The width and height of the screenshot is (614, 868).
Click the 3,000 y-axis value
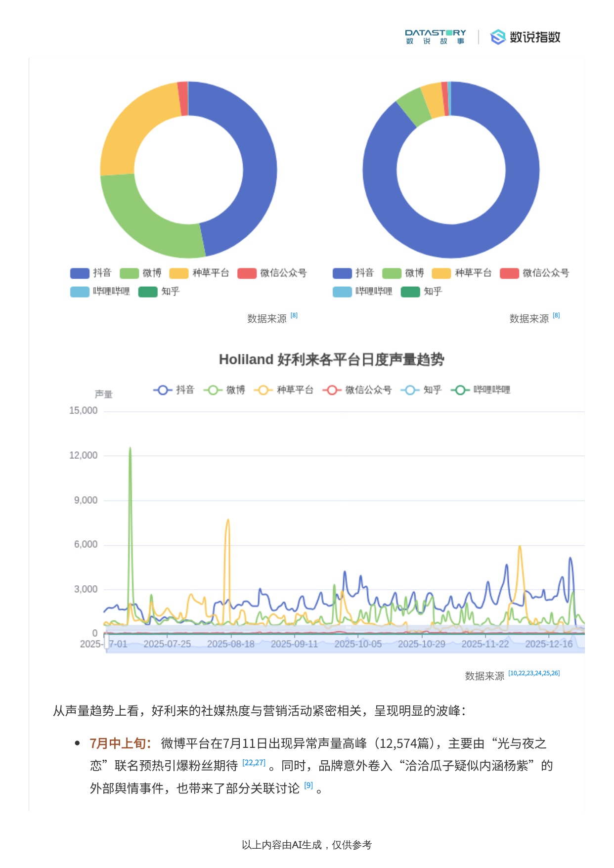86,589
